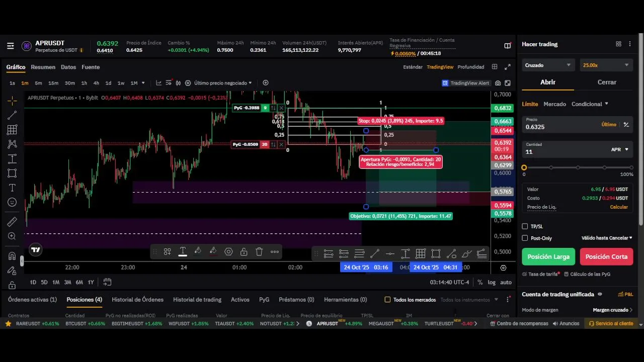Screen dimensions: 644x362
Task: Open trading panel three-dot menu
Action: 630,44
